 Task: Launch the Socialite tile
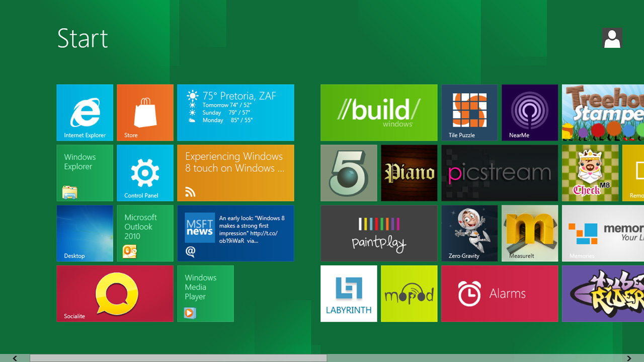[115, 294]
